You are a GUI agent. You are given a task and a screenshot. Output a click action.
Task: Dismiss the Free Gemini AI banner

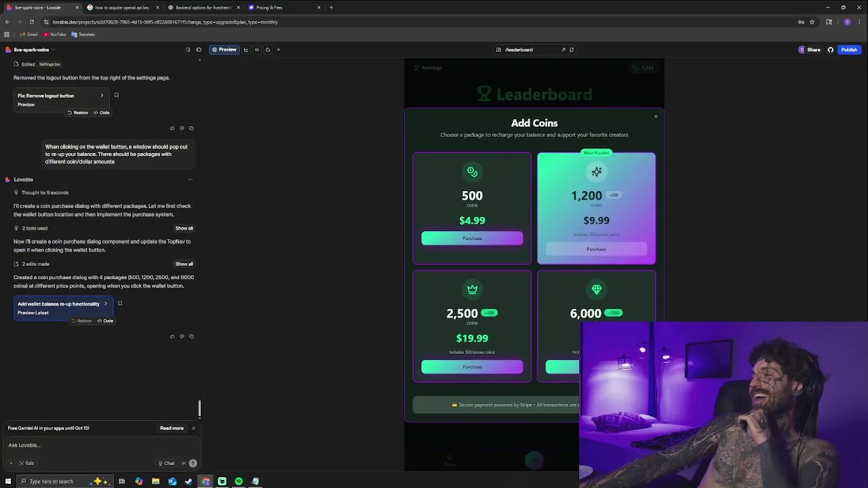pos(193,428)
